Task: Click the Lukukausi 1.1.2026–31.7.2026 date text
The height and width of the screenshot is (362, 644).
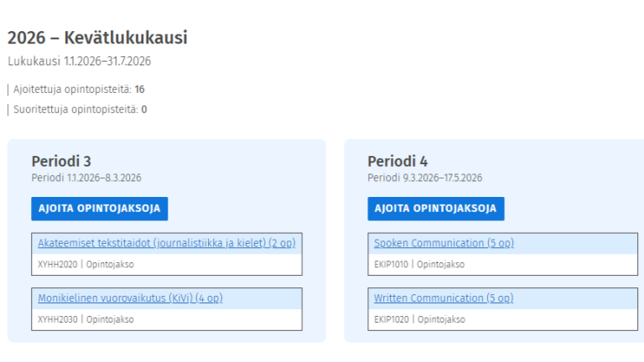Action: (80, 61)
